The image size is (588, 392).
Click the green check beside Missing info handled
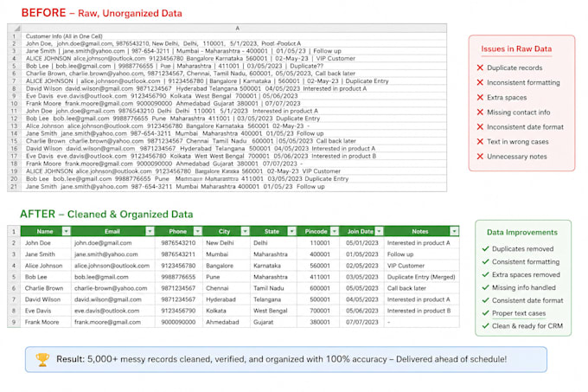pyautogui.click(x=486, y=287)
